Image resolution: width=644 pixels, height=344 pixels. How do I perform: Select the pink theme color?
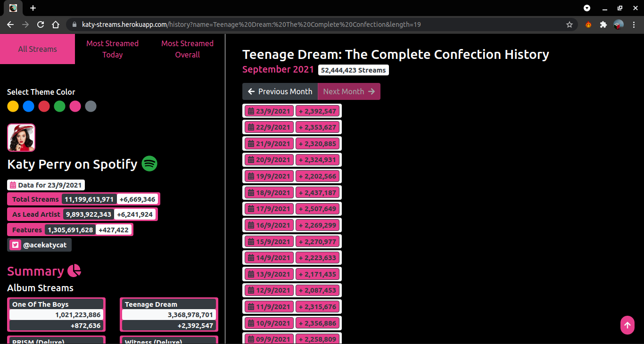pos(75,106)
